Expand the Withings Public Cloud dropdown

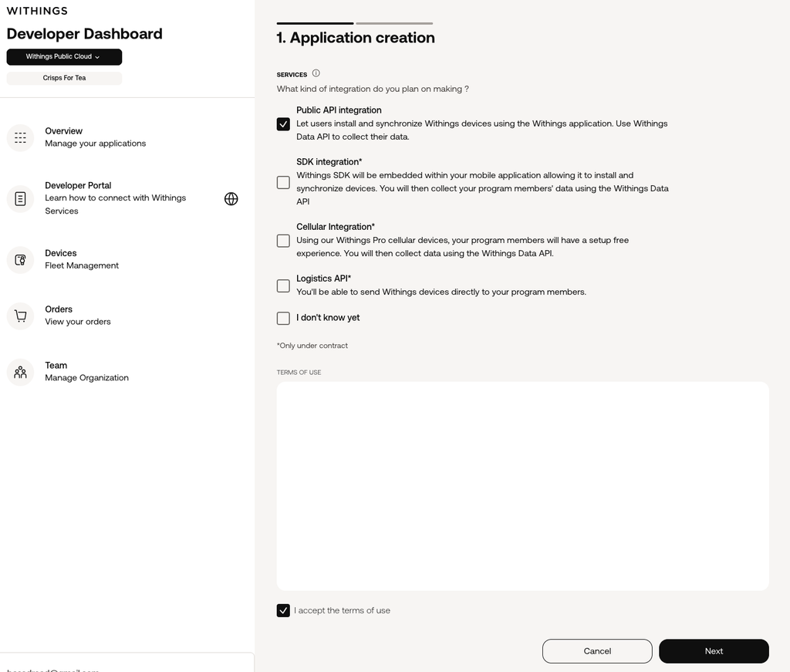[x=64, y=57]
